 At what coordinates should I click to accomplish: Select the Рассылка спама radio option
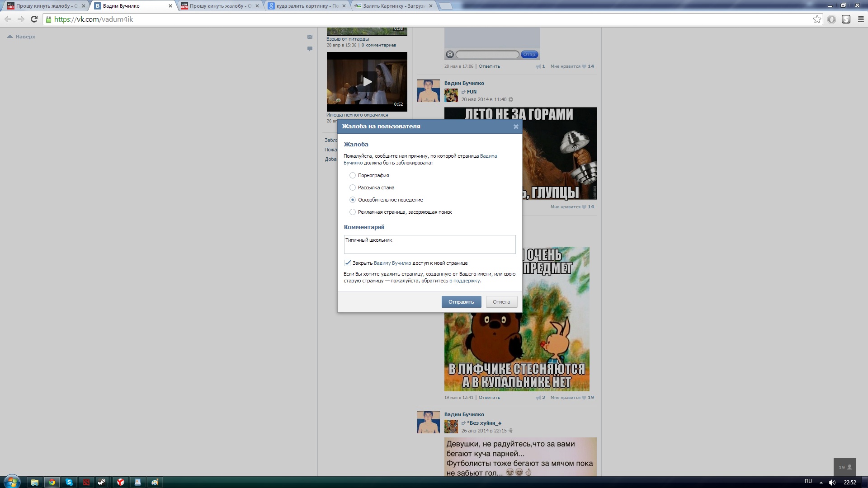(353, 188)
